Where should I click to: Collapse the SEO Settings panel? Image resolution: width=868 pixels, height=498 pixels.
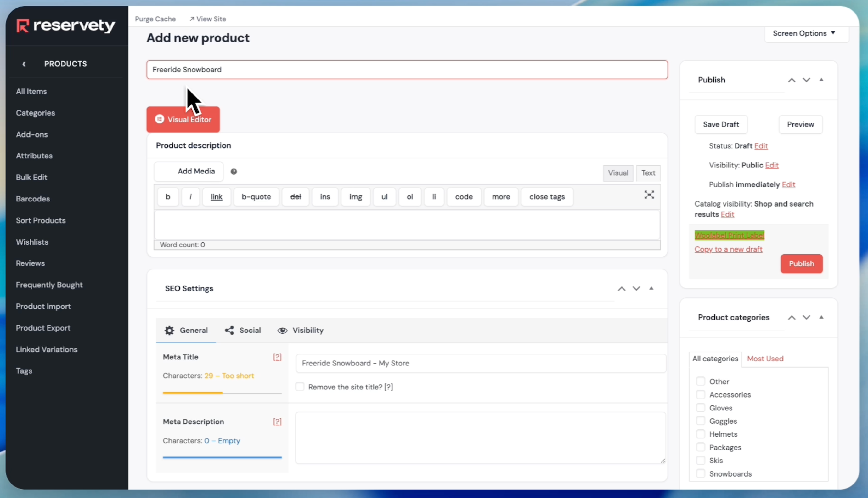(651, 289)
